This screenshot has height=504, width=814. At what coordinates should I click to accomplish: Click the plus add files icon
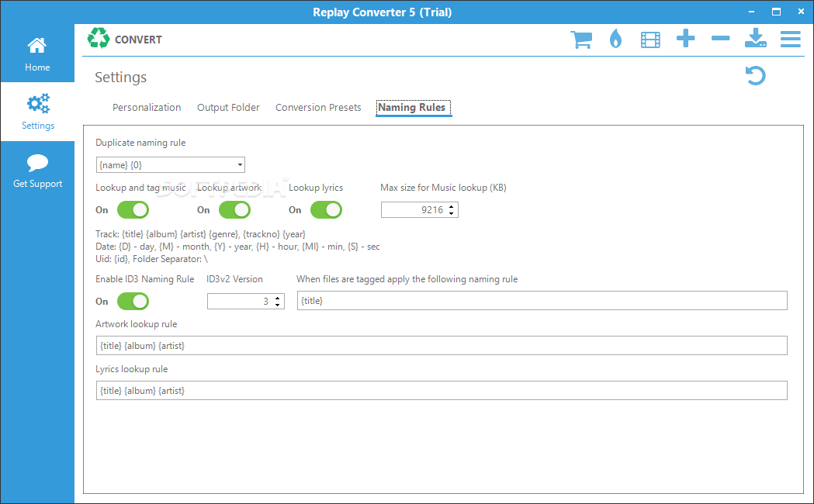pyautogui.click(x=686, y=38)
